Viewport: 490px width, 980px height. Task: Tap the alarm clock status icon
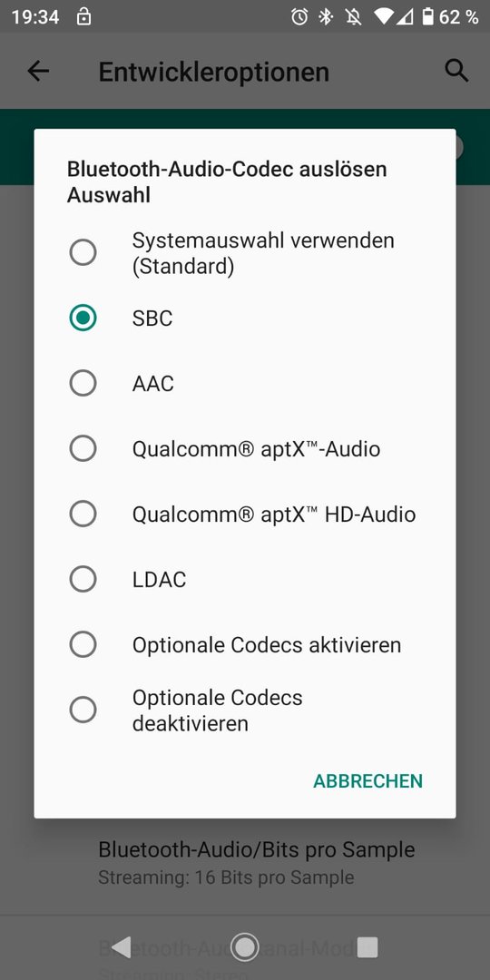coord(299,17)
